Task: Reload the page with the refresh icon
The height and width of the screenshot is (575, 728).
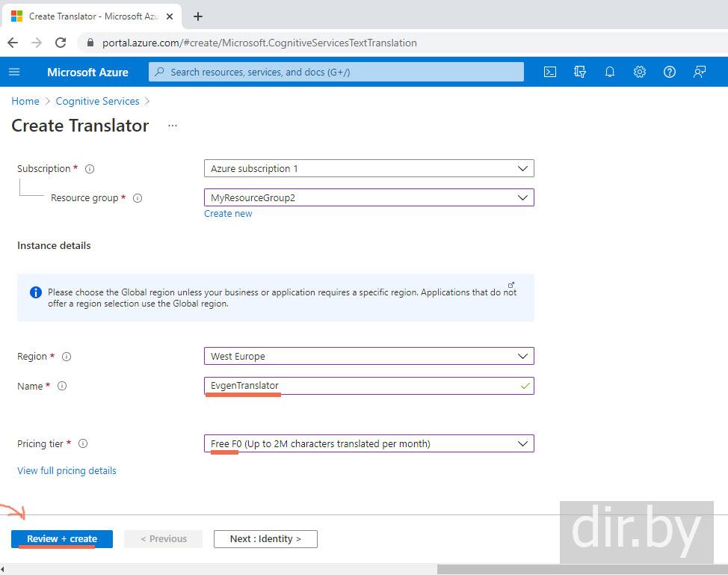Action: point(61,43)
